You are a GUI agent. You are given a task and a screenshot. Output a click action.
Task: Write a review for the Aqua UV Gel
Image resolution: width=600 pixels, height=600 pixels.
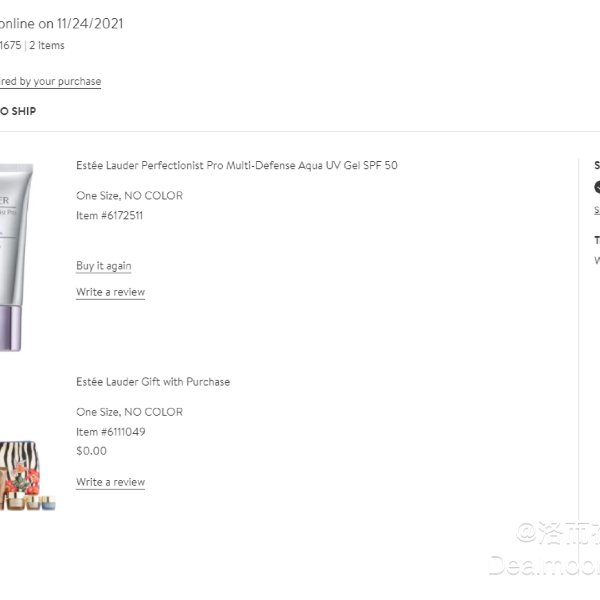click(x=111, y=292)
